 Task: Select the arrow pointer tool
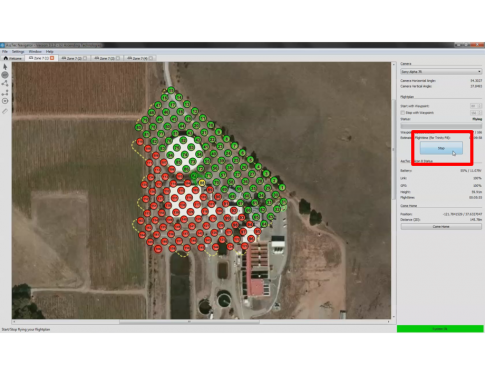(x=5, y=67)
